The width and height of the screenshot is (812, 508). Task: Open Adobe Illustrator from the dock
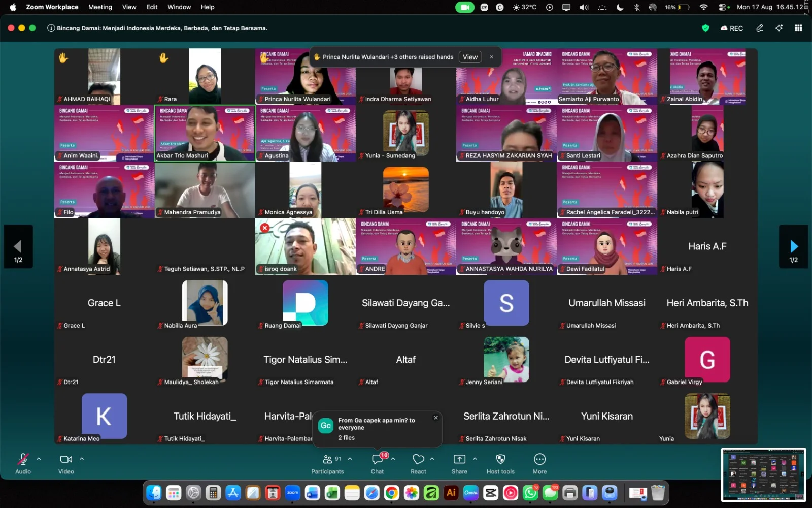point(451,492)
